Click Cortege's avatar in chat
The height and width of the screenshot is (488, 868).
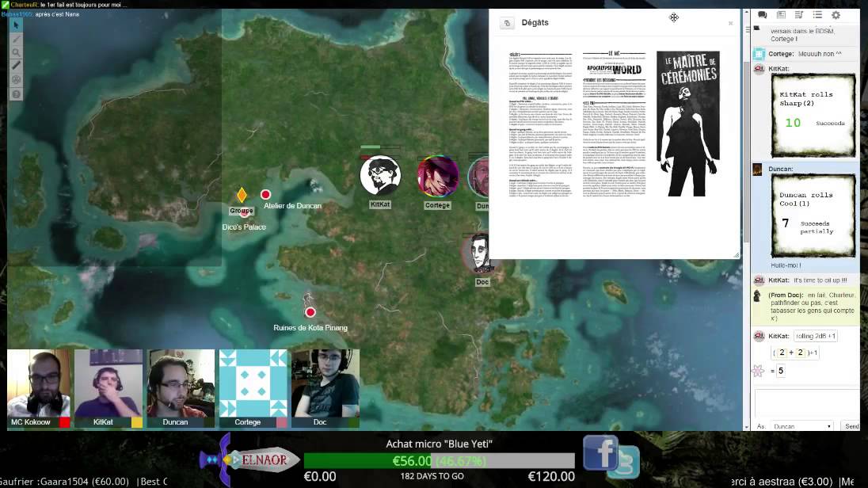pyautogui.click(x=759, y=54)
